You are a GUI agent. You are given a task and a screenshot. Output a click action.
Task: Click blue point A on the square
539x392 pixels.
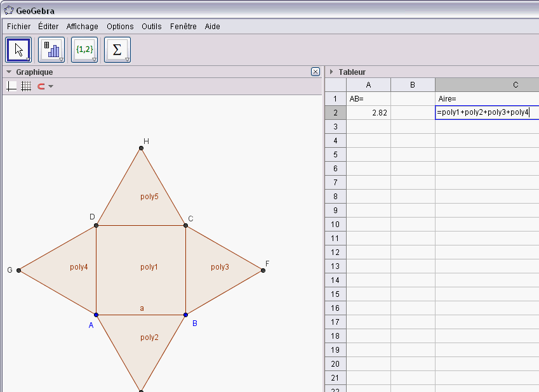click(x=96, y=315)
